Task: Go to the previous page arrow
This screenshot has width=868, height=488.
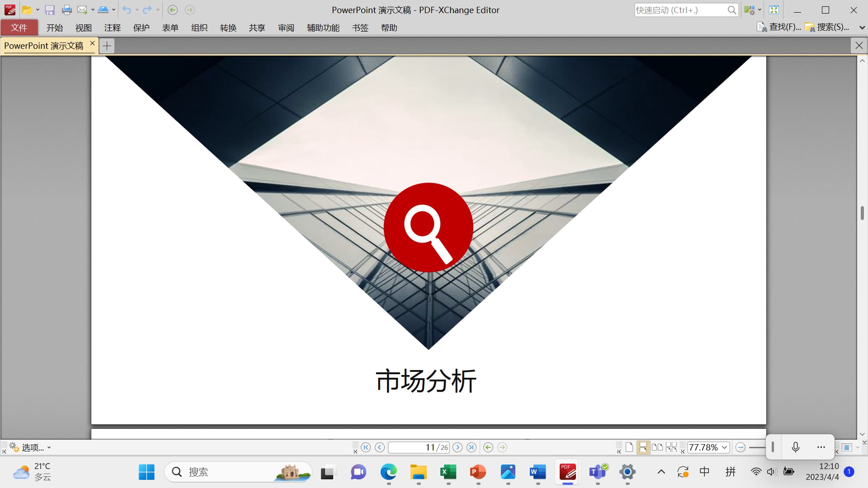Action: click(380, 447)
